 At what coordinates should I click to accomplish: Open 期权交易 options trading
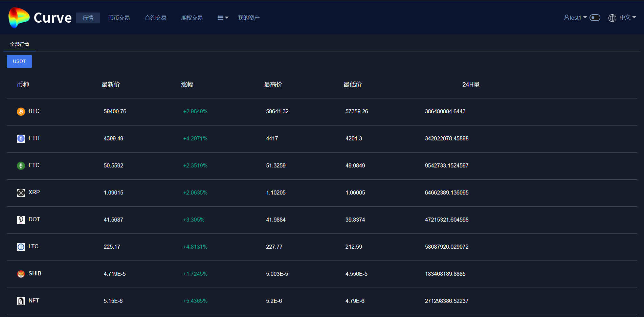pyautogui.click(x=192, y=18)
